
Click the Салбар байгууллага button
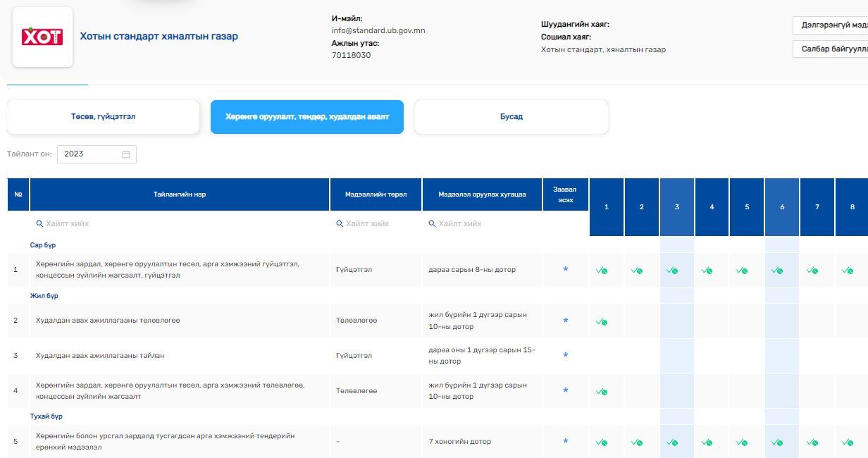pos(831,49)
